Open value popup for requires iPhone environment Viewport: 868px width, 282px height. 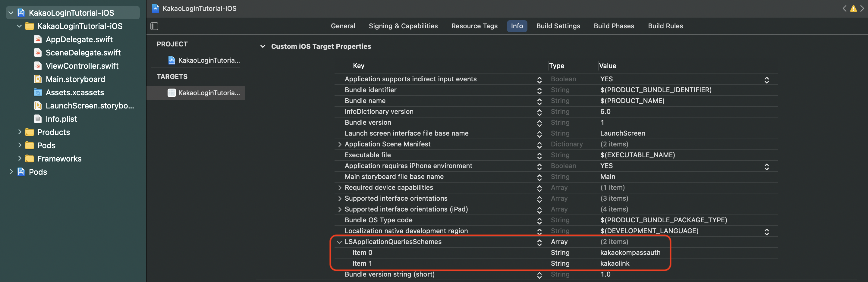pos(766,167)
